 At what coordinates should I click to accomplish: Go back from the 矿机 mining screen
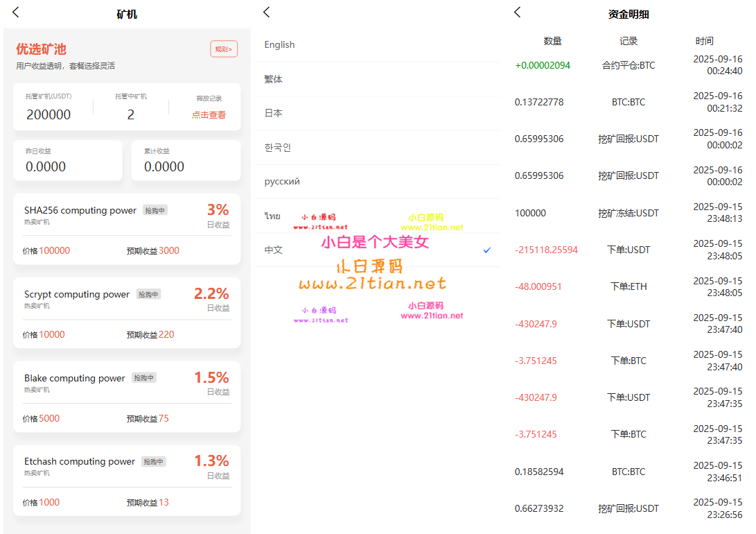point(16,12)
